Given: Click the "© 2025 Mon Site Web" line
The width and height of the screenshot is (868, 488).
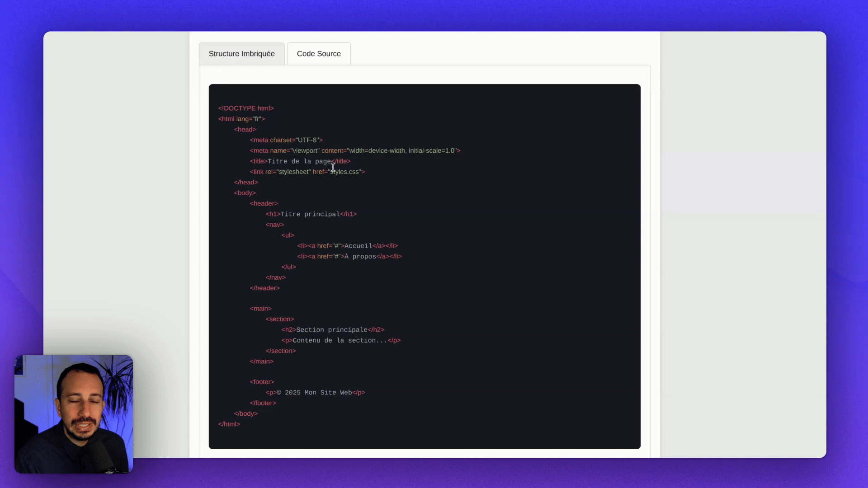Looking at the screenshot, I should pyautogui.click(x=315, y=393).
